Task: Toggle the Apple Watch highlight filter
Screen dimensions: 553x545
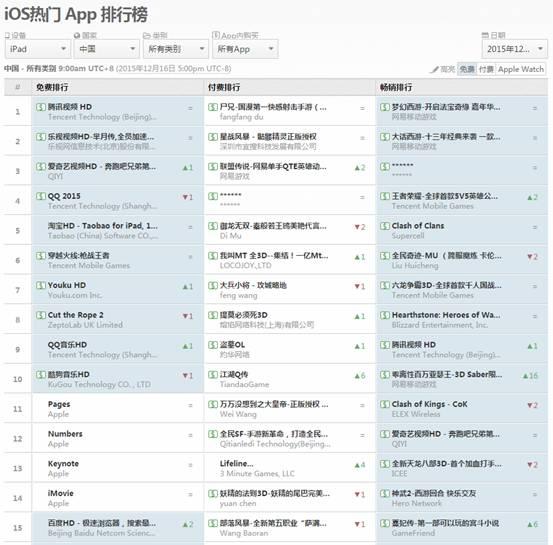Action: pyautogui.click(x=521, y=69)
